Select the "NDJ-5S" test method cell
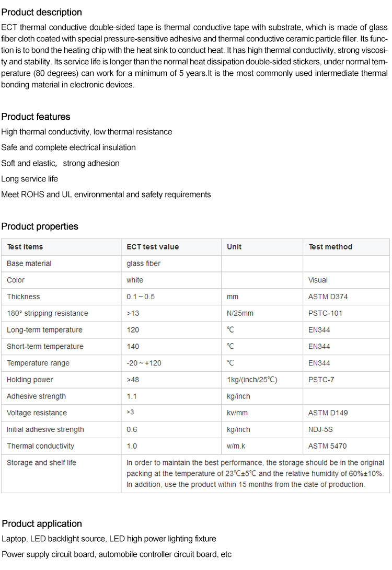This screenshot has width=392, height=570. tap(321, 429)
